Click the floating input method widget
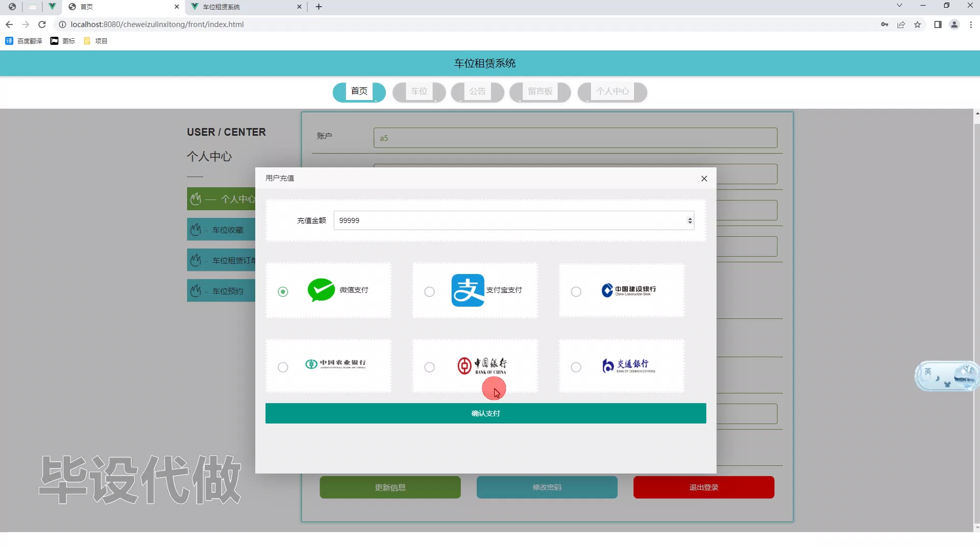The image size is (980, 547). 946,377
